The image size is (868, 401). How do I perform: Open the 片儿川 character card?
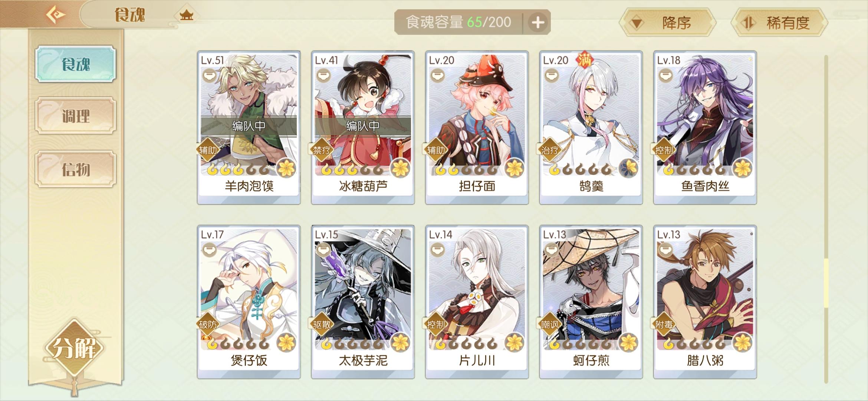[477, 301]
